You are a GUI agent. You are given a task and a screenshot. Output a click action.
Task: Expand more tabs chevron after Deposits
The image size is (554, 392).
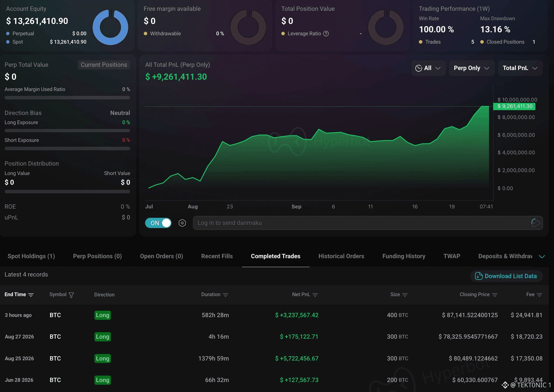[542, 257]
